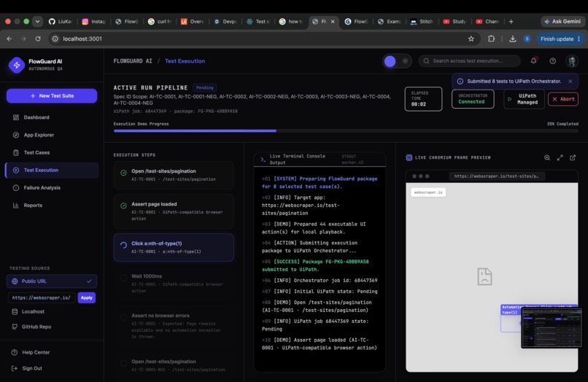Click the site info icon in address bar
Screen dimensions: 588x382
(55, 39)
